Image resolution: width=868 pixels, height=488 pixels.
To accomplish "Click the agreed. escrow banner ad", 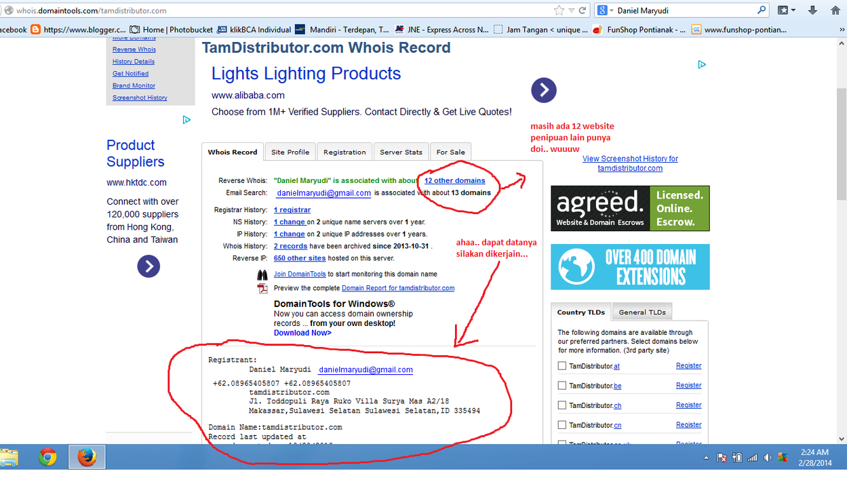I will point(630,208).
